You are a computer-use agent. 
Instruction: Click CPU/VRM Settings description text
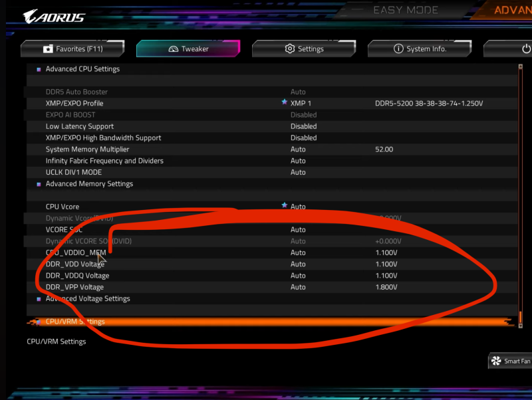pyautogui.click(x=57, y=342)
